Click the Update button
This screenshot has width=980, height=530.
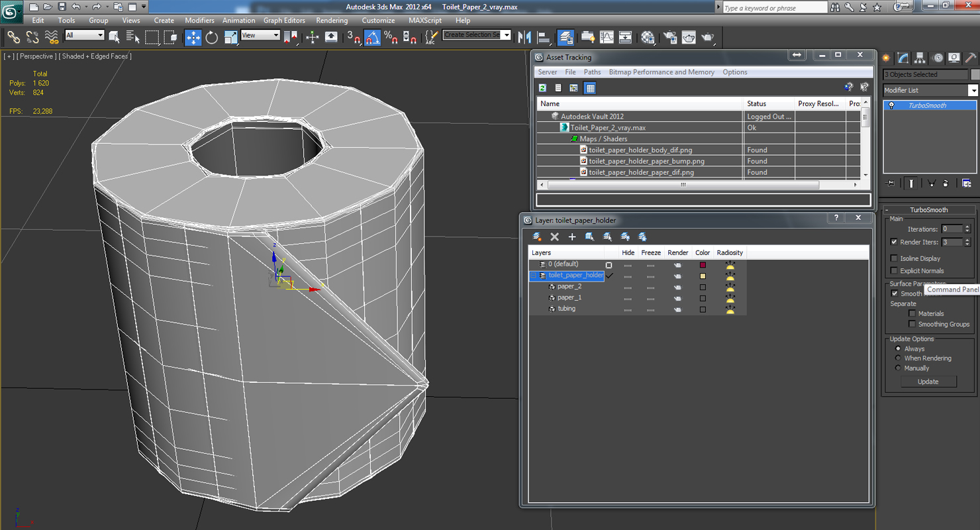click(928, 382)
